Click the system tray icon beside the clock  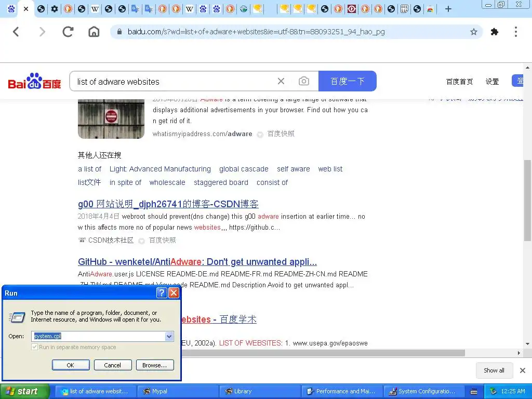(493, 391)
